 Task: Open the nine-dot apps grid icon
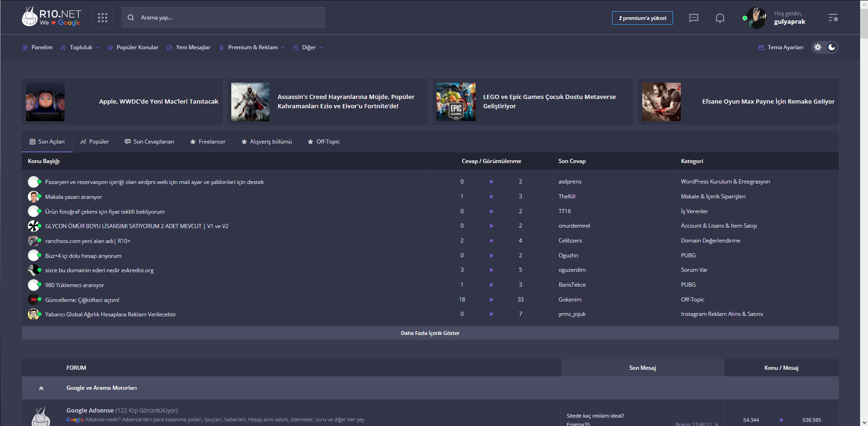pos(103,18)
